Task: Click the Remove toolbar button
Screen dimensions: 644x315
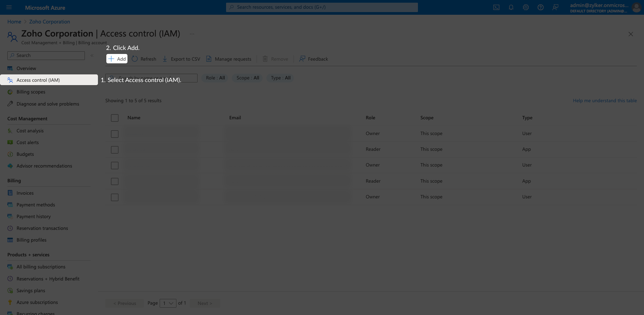Action: [275, 59]
